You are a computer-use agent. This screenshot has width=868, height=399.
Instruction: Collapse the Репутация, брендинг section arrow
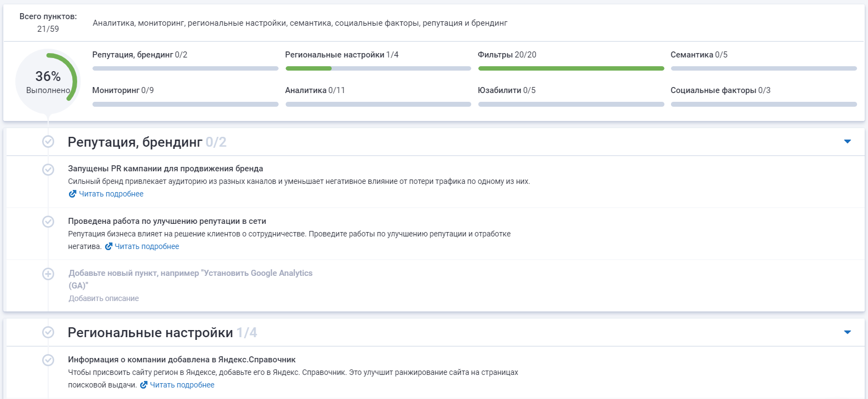tap(847, 142)
